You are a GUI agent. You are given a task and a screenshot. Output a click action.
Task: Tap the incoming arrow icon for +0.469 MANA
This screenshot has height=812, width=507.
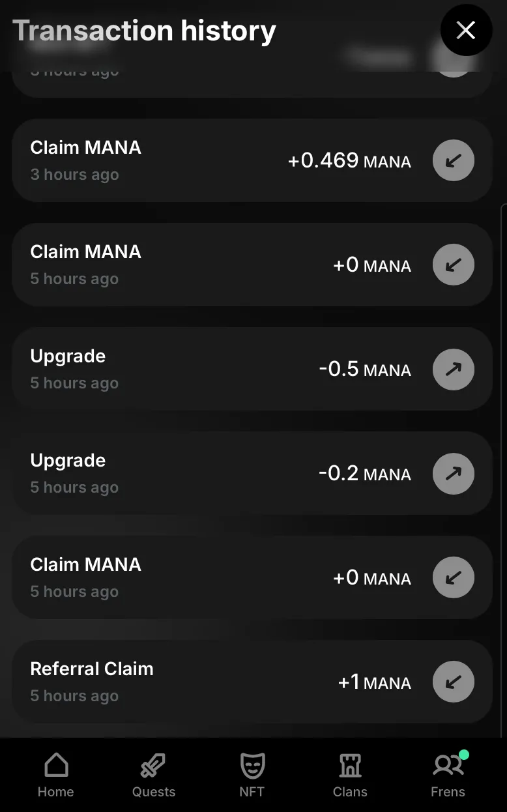click(x=454, y=160)
